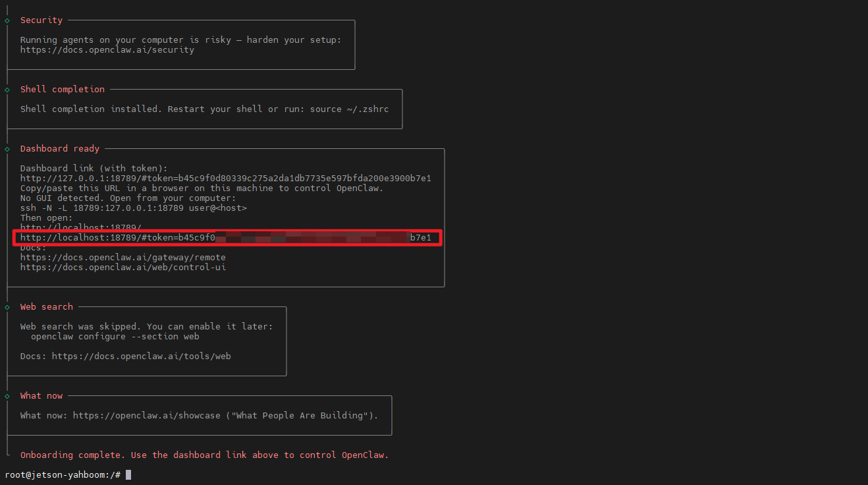The image size is (868, 485).
Task: Open the docs.openclaw.ai/web/control-ui link
Action: coord(123,268)
